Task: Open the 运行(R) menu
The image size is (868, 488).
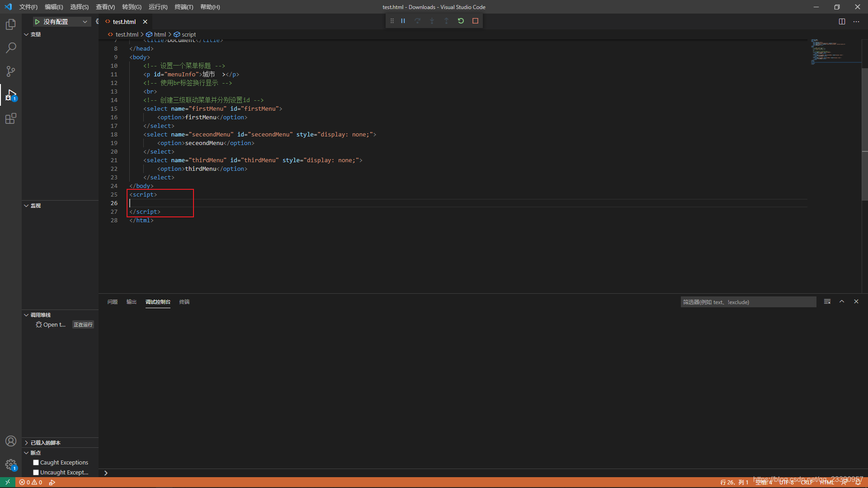Action: 158,7
